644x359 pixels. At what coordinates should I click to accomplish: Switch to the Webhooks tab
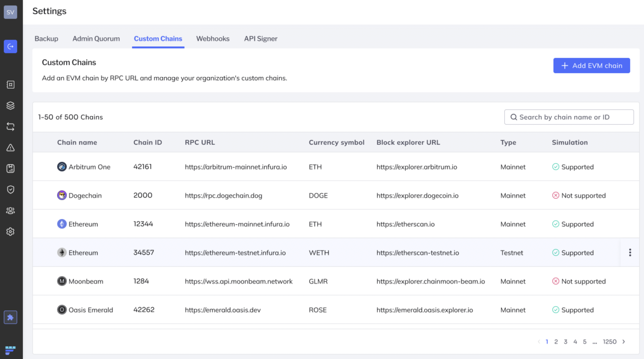pos(213,39)
